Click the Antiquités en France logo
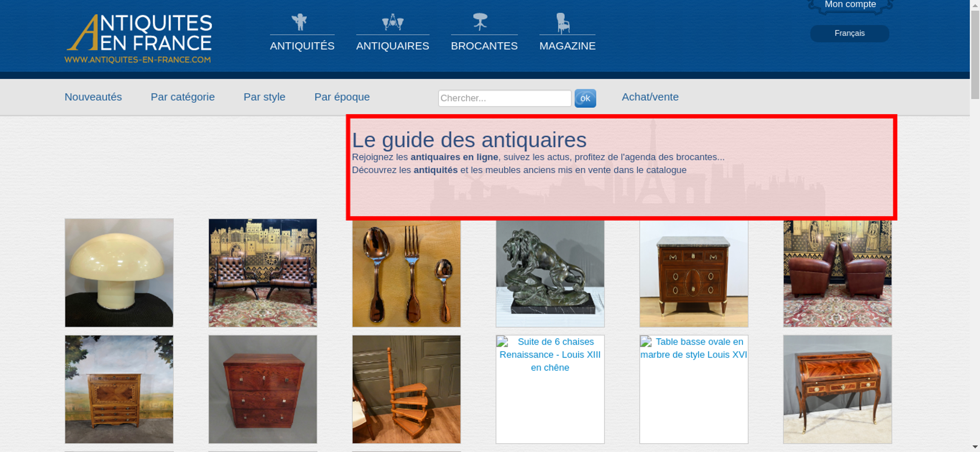The height and width of the screenshot is (452, 980). coord(139,39)
